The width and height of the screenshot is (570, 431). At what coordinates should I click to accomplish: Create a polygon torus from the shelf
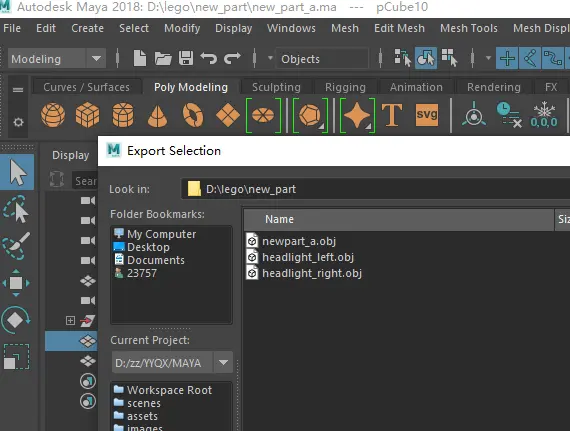click(193, 115)
